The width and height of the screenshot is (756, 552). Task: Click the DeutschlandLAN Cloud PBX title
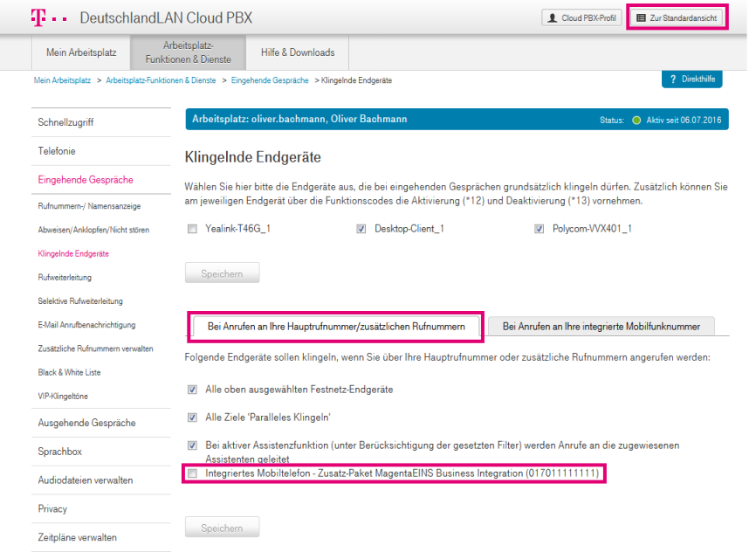[x=166, y=17]
